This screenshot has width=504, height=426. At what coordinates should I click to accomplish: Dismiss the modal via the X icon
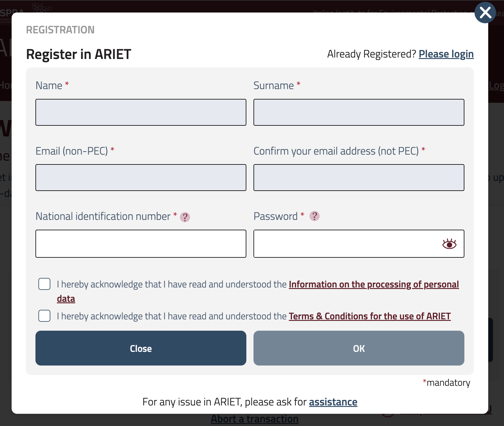pos(485,13)
